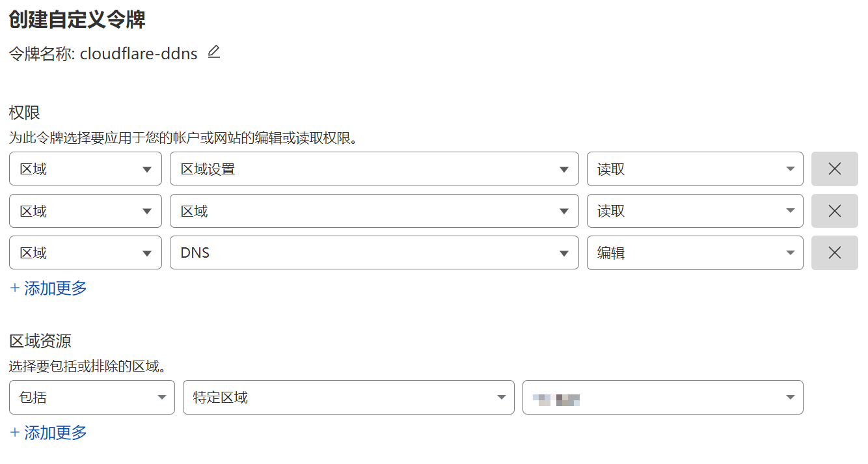Open second row's 区域 category dropdown
This screenshot has width=868, height=464.
[85, 211]
